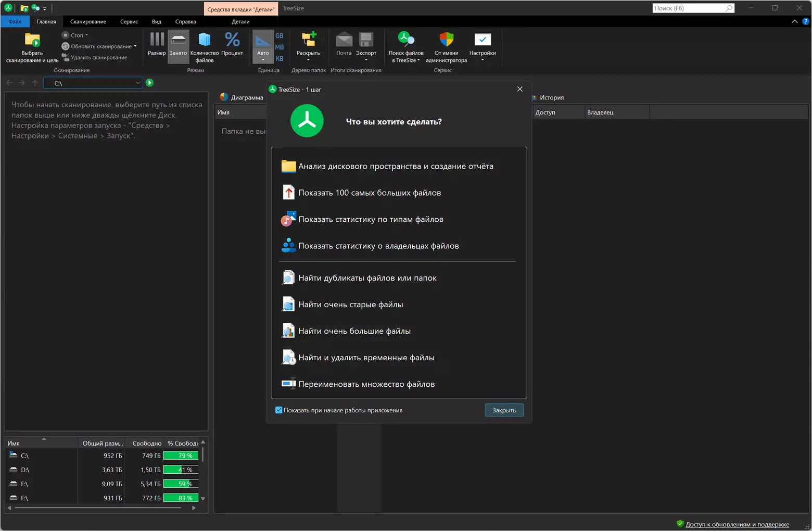The height and width of the screenshot is (531, 812).
Task: Toggle the GB unit option
Action: (280, 36)
